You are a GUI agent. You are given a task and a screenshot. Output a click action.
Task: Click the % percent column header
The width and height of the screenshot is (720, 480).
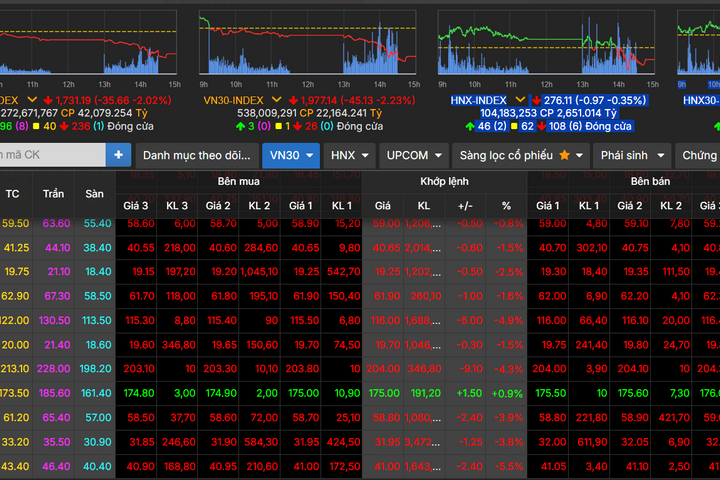[x=506, y=205]
